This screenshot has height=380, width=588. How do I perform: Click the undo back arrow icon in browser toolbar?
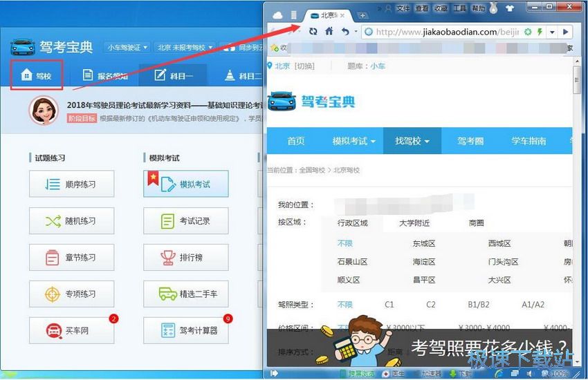tap(345, 32)
